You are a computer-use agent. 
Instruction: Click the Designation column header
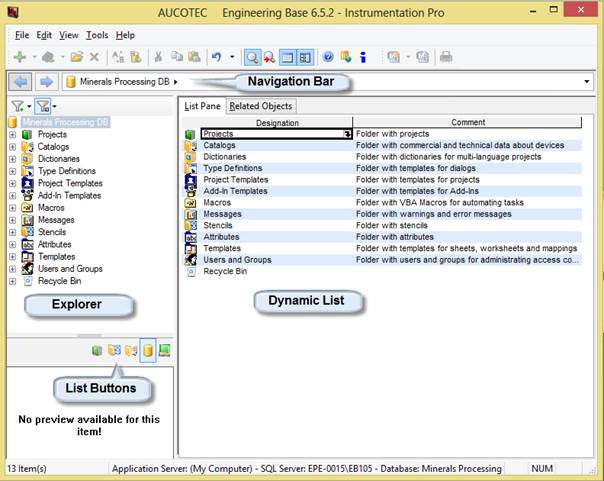pos(277,123)
